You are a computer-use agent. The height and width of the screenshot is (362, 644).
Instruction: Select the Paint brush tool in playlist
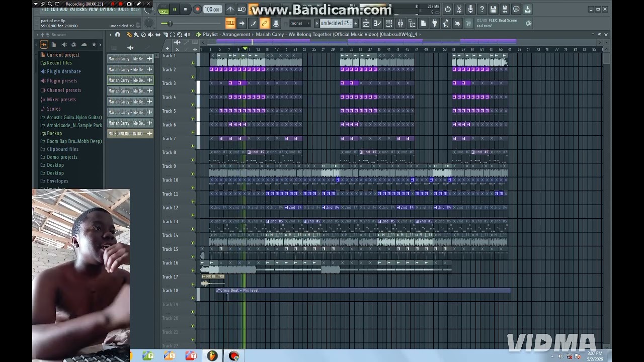(136, 34)
